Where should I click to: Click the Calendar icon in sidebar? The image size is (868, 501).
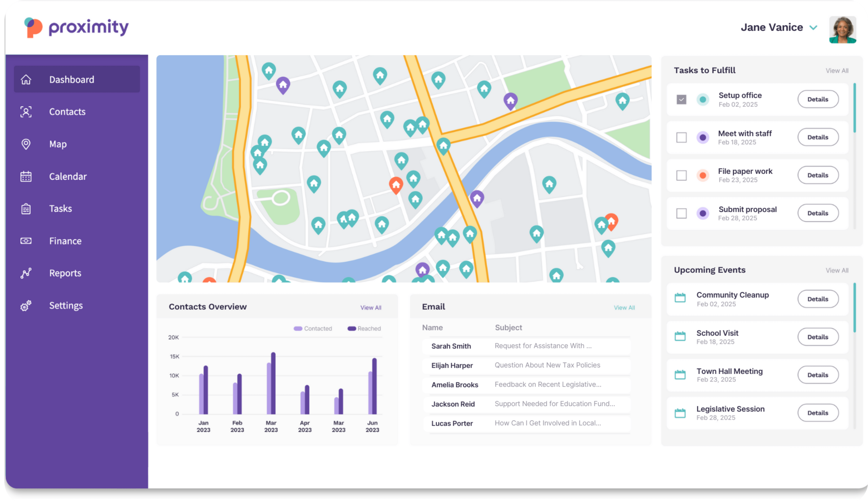tap(26, 177)
